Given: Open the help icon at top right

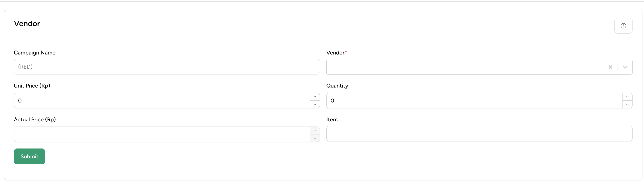Looking at the screenshot, I should 623,26.
